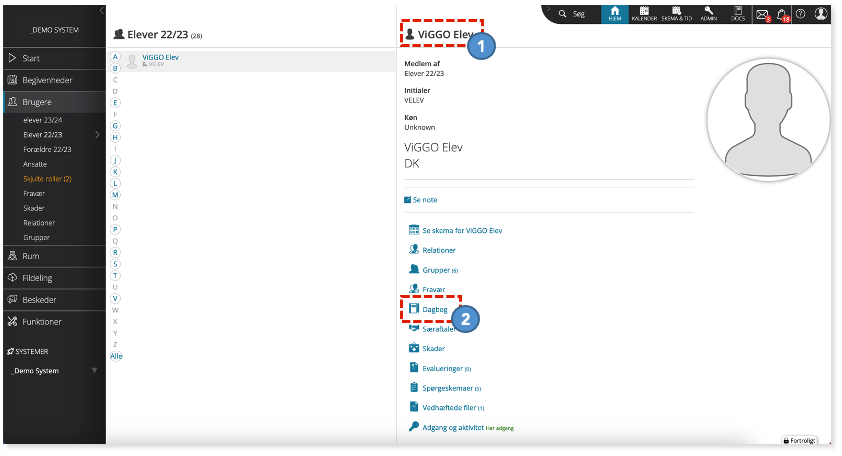The height and width of the screenshot is (456, 842).
Task: Click the Dagbog book icon
Action: [x=413, y=308]
